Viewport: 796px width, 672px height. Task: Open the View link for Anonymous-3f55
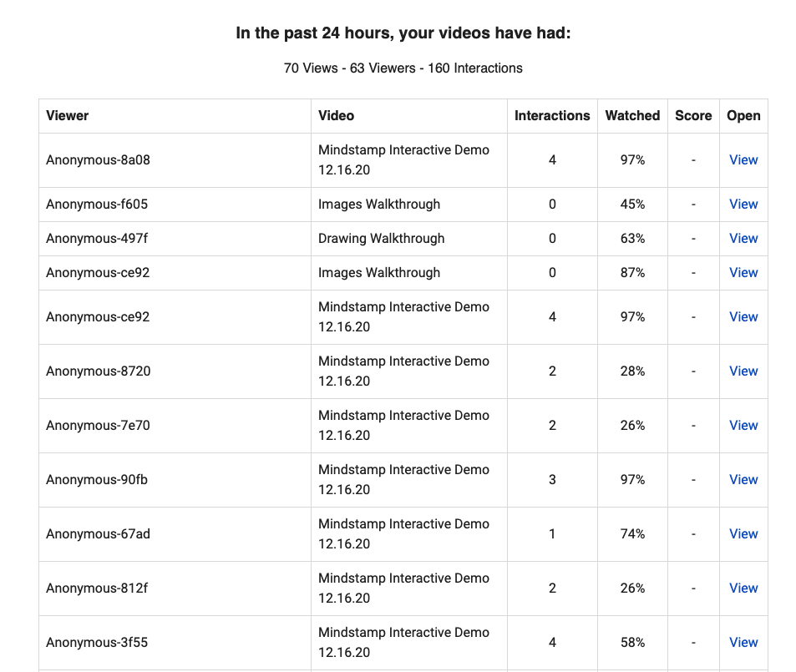click(x=743, y=642)
